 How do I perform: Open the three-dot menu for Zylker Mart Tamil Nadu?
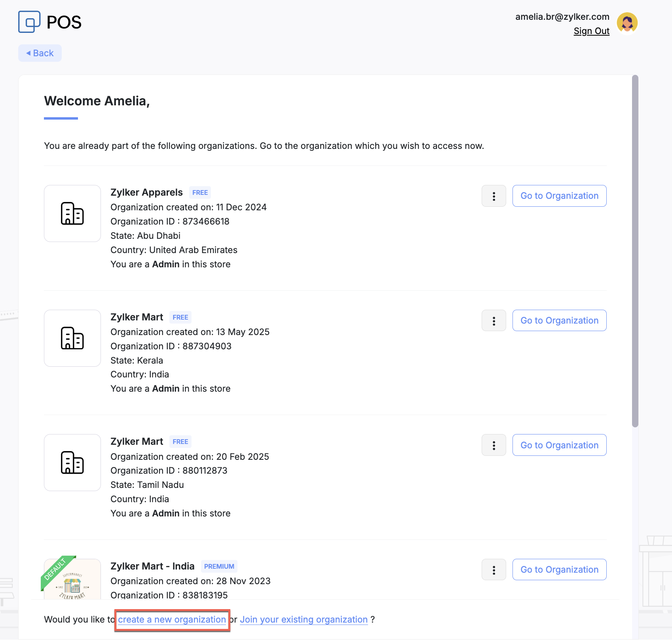click(494, 445)
